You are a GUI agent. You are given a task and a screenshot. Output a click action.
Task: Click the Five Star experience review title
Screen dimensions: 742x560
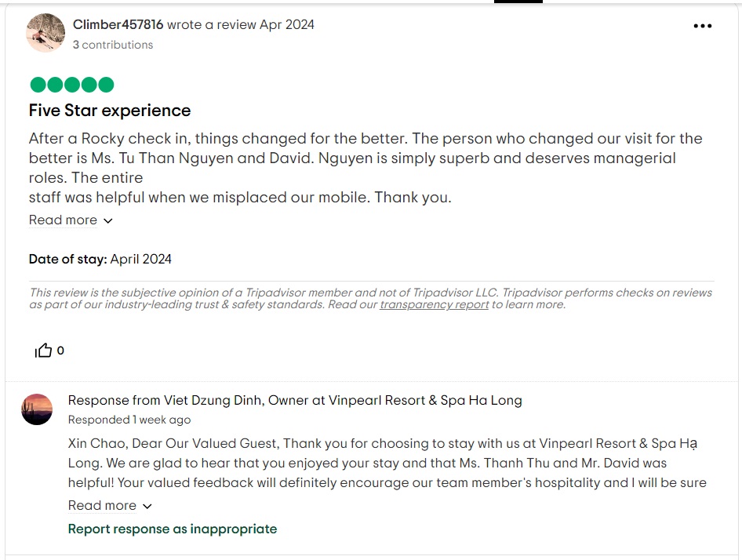click(110, 110)
